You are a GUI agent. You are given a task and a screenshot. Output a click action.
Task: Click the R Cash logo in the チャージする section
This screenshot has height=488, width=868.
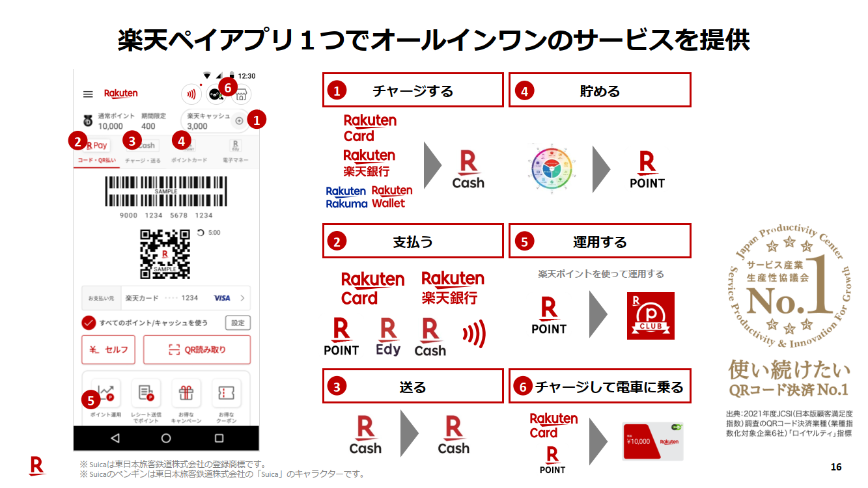(x=468, y=169)
